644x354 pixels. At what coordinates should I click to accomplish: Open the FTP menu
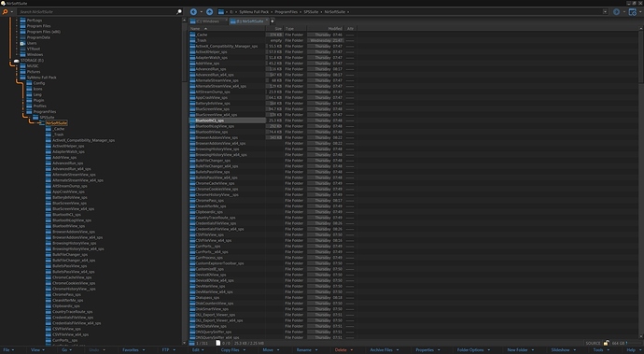(168, 350)
